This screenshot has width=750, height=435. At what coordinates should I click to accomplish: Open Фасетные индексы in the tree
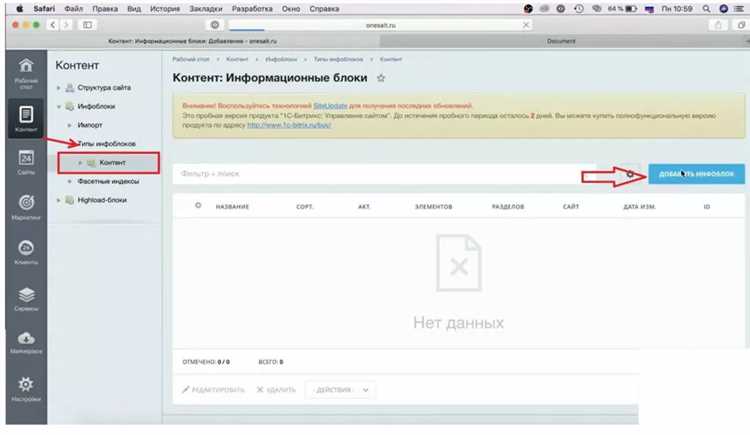(x=108, y=182)
